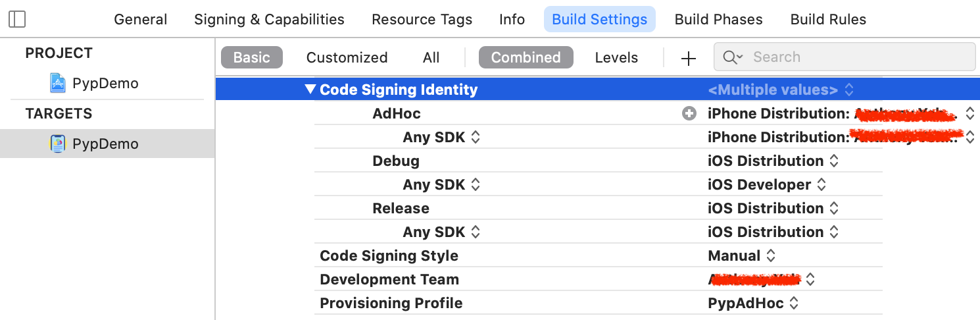Screen dimensions: 980x320
Task: Click the plus button to add build setting
Action: coord(688,58)
